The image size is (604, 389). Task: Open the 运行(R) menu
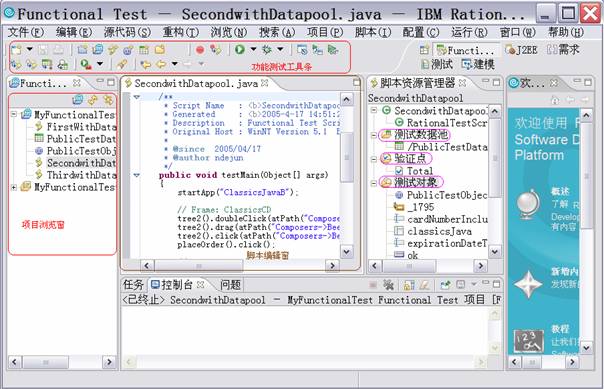[469, 32]
